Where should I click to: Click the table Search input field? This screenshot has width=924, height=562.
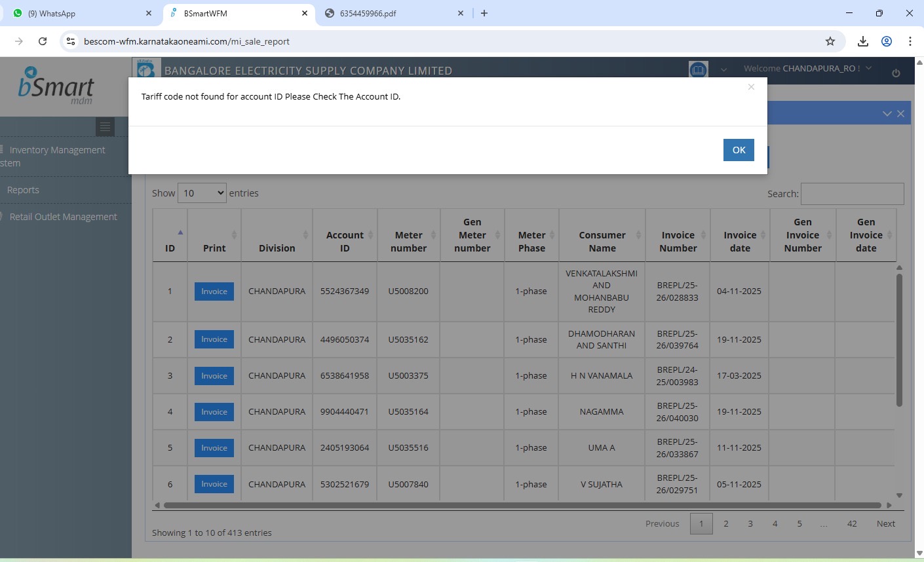tap(852, 194)
